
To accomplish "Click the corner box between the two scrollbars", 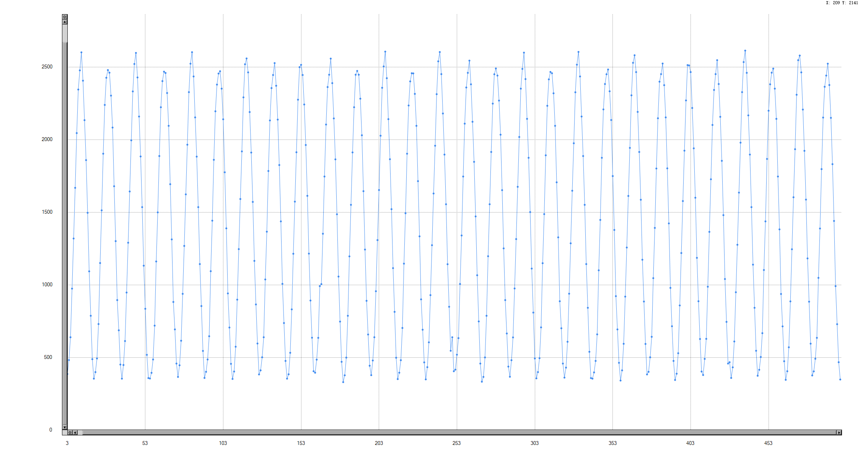I will (65, 432).
